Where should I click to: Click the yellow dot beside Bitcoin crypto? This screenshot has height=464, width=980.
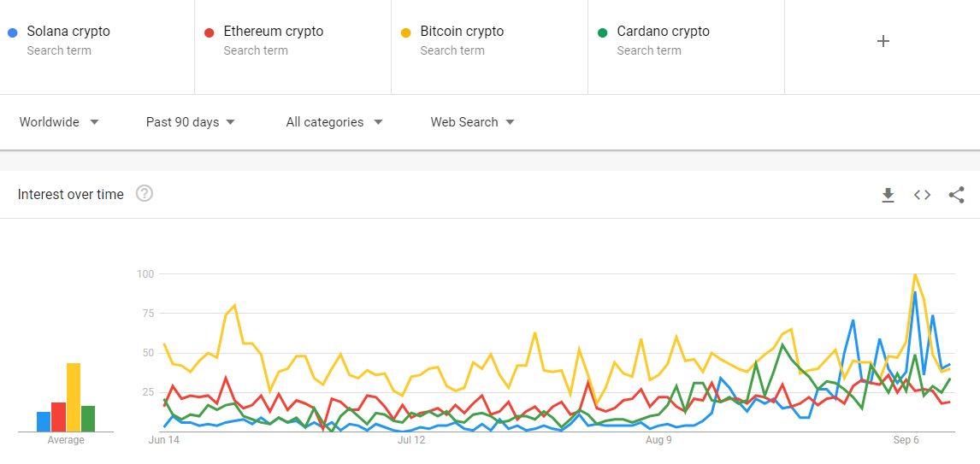pos(405,32)
